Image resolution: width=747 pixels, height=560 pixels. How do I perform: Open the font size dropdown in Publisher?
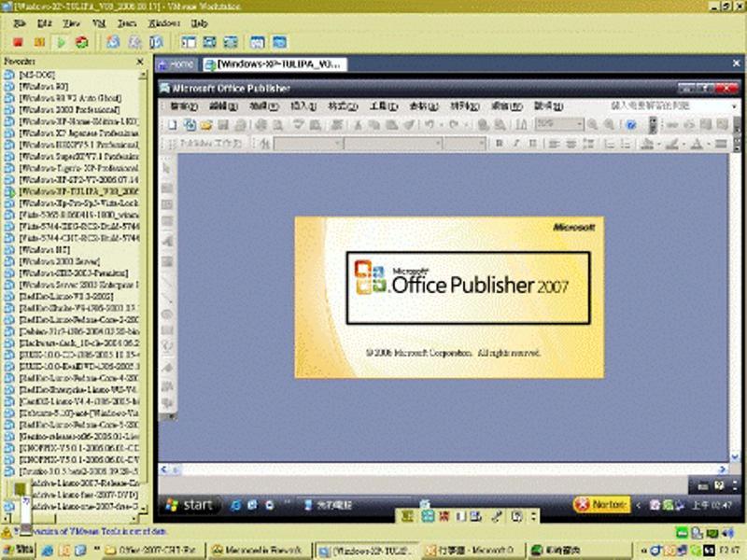482,144
